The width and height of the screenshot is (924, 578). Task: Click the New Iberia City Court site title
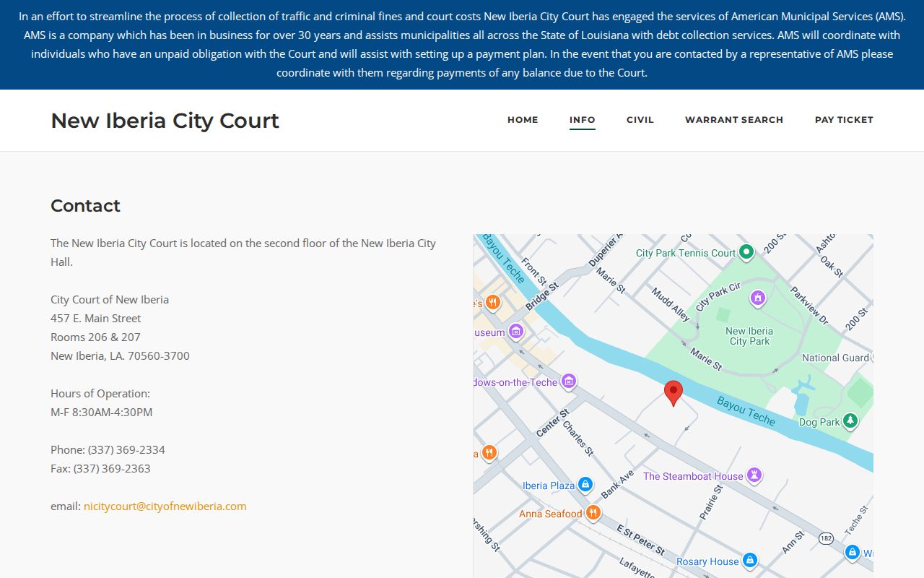tap(165, 121)
